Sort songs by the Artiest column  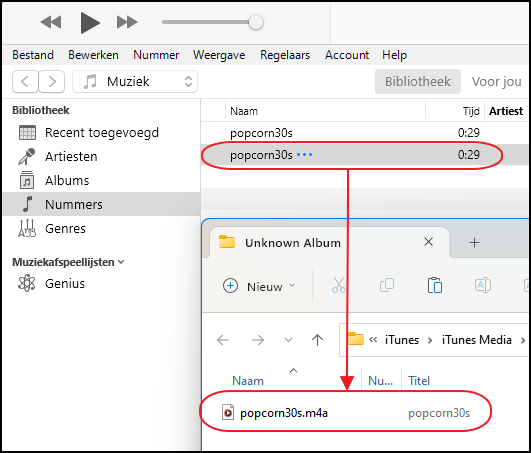pyautogui.click(x=506, y=111)
